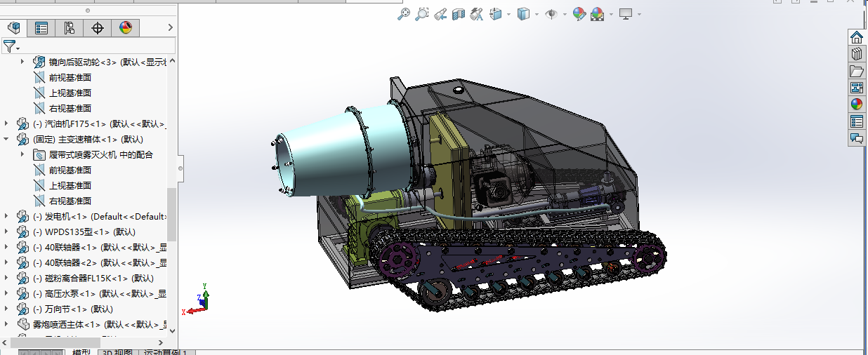Click the feature tree filter funnel icon
This screenshot has height=355, width=868.
[x=9, y=46]
